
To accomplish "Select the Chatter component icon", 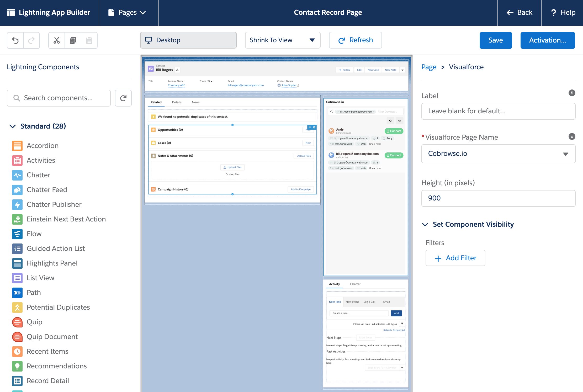I will 17,175.
